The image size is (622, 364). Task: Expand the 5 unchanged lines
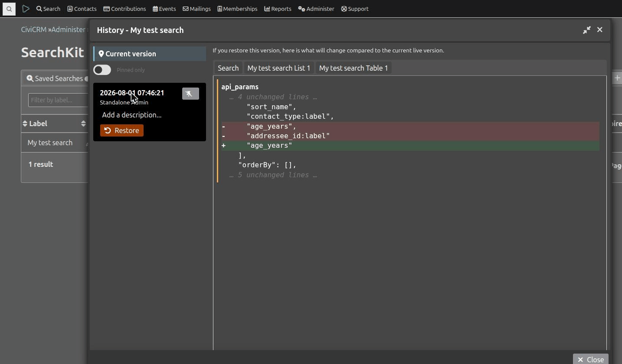pos(273,175)
